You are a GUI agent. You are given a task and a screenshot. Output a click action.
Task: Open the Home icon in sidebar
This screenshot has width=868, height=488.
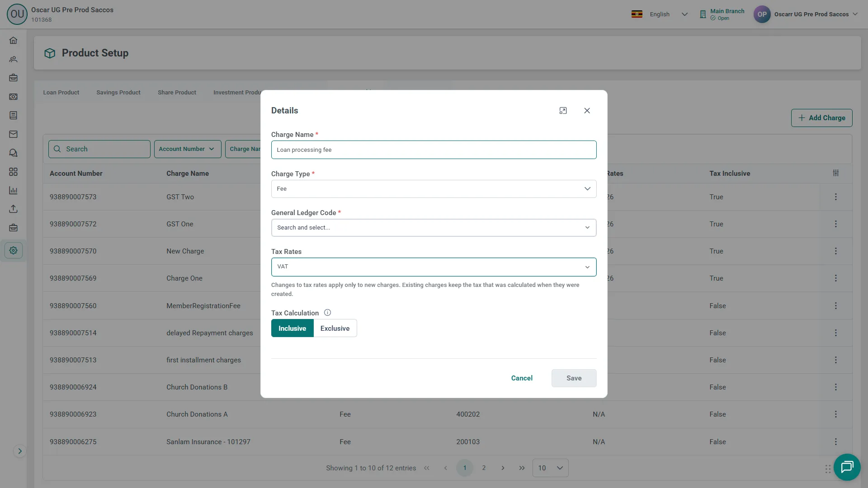tap(13, 40)
